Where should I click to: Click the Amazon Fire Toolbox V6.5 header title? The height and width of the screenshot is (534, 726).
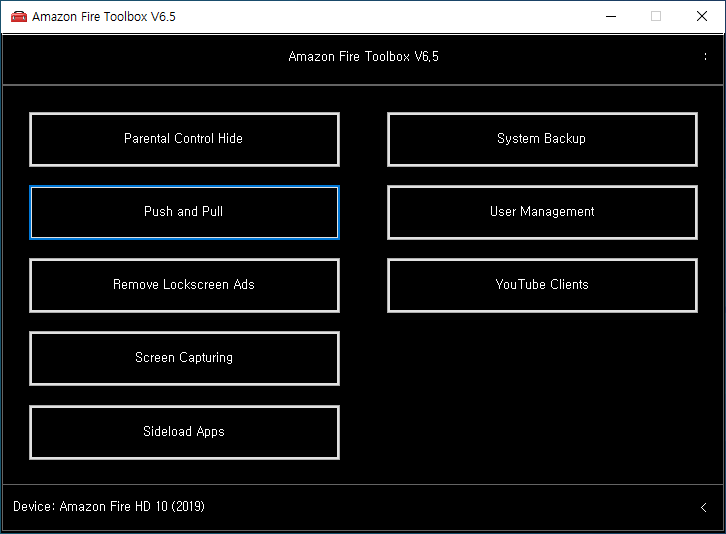[363, 57]
